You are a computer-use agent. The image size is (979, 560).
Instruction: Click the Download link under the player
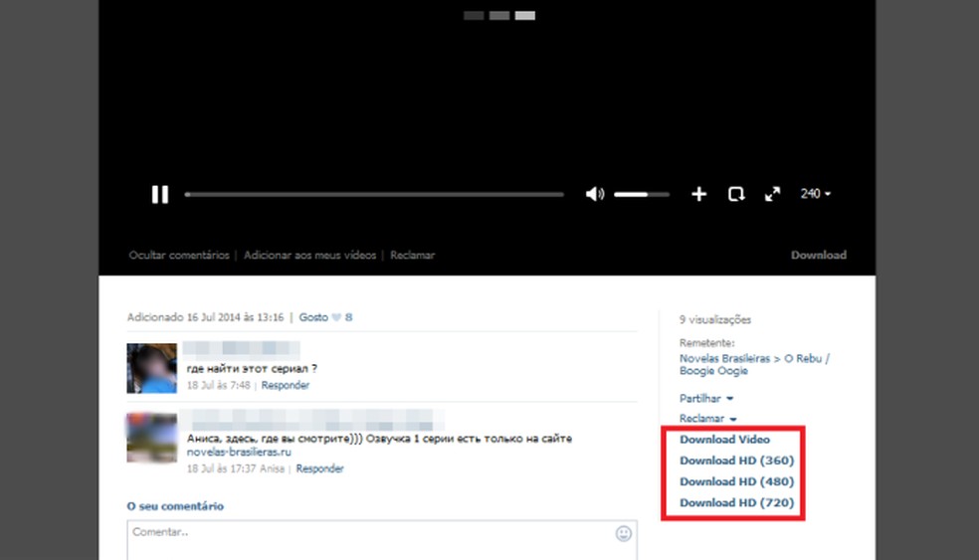[x=819, y=255]
